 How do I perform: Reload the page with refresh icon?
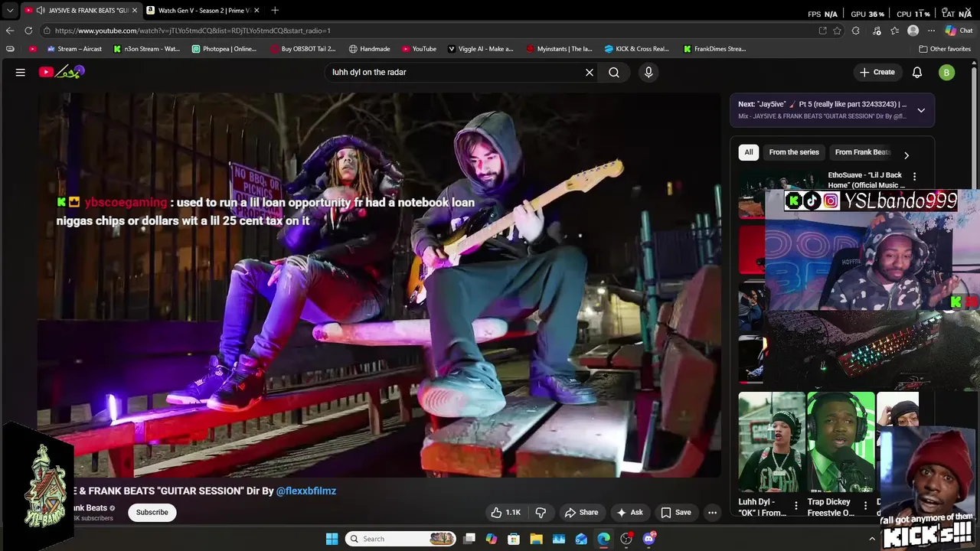tap(28, 31)
